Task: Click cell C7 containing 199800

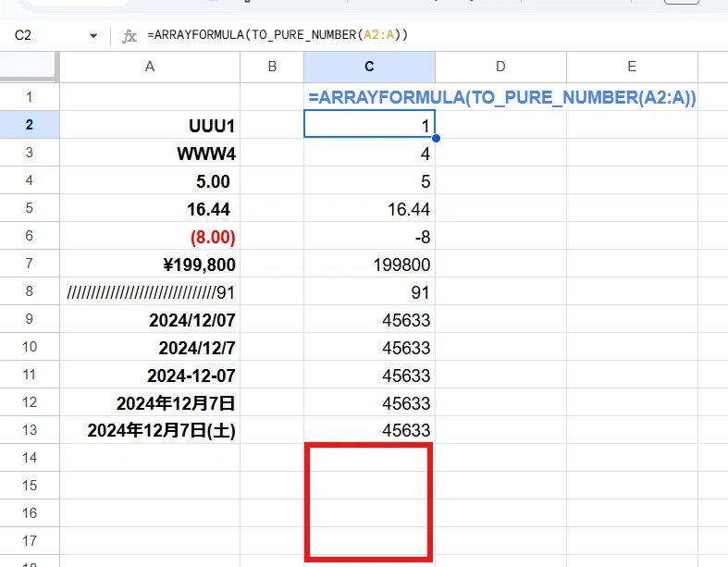Action: click(x=370, y=264)
